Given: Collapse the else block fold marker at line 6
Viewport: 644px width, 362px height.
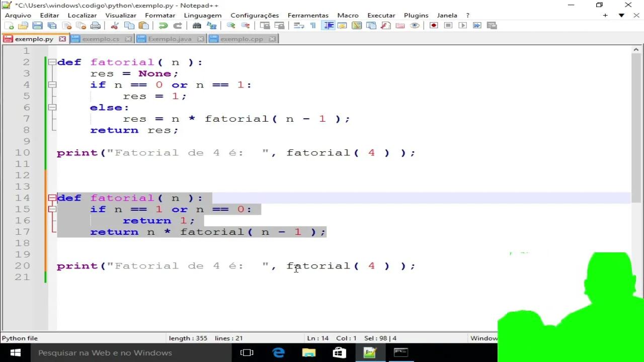Looking at the screenshot, I should click(52, 108).
